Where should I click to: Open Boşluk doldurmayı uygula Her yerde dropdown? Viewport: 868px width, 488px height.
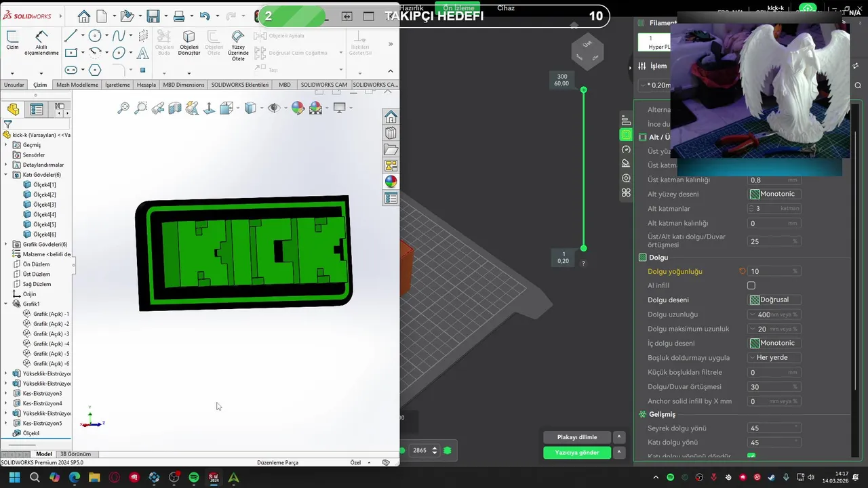pyautogui.click(x=774, y=357)
